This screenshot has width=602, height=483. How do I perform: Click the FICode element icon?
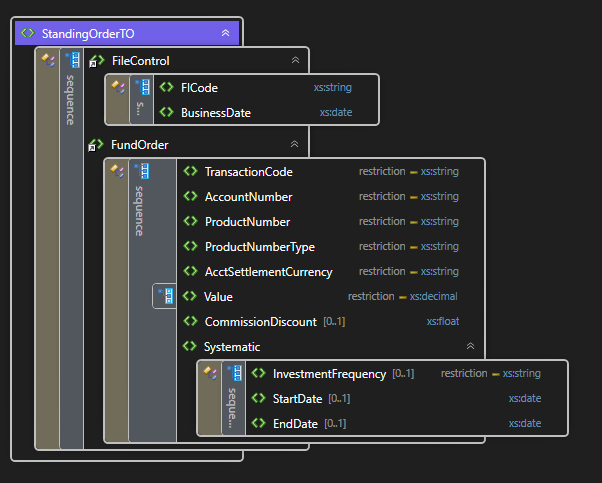point(167,88)
